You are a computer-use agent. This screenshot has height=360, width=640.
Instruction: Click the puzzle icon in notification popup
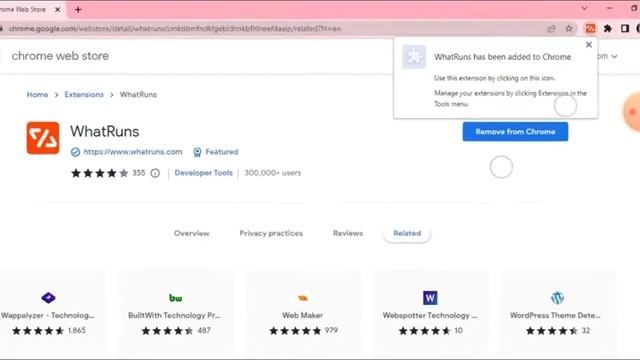click(414, 57)
